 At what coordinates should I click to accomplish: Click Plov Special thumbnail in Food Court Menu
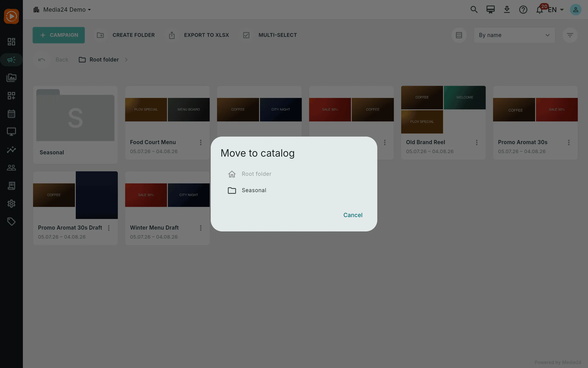[146, 110]
